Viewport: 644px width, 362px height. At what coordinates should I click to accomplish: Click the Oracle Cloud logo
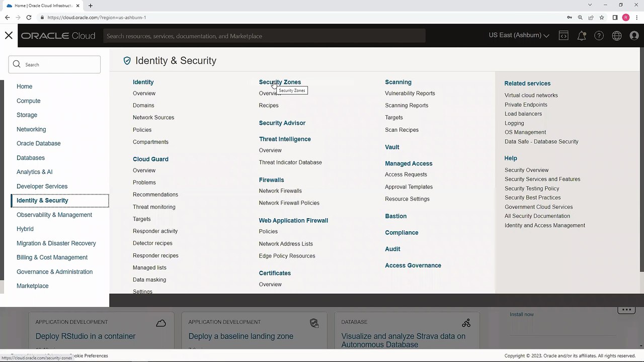(58, 36)
